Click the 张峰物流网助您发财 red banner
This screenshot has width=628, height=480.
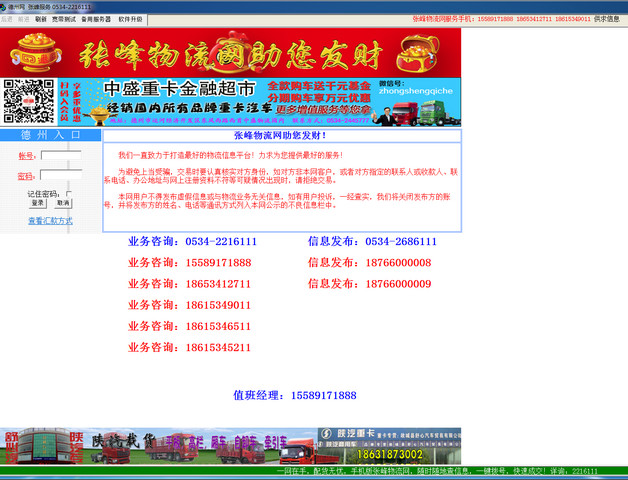230,51
